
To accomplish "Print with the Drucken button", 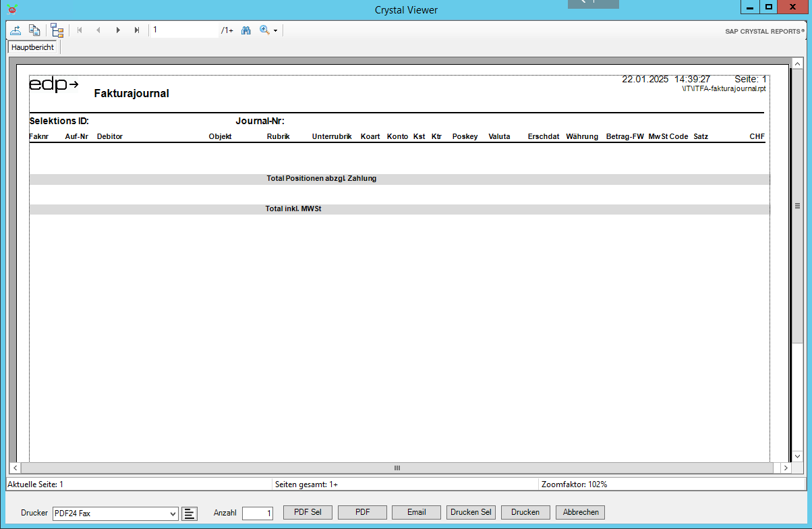I will point(525,512).
